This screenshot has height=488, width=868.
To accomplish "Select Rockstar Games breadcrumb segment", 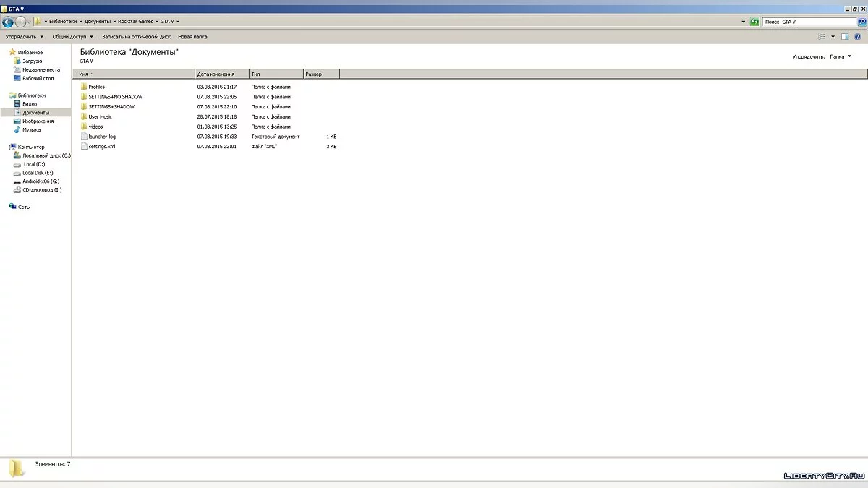I will coord(135,22).
